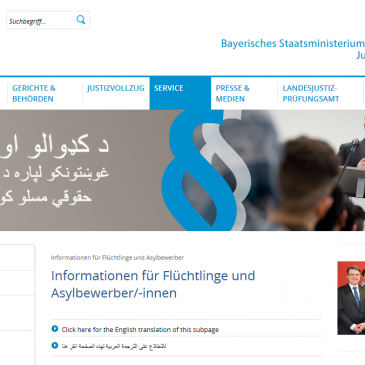365x365 pixels.
Task: Open the Justizvollzug menu item
Action: 115,88
